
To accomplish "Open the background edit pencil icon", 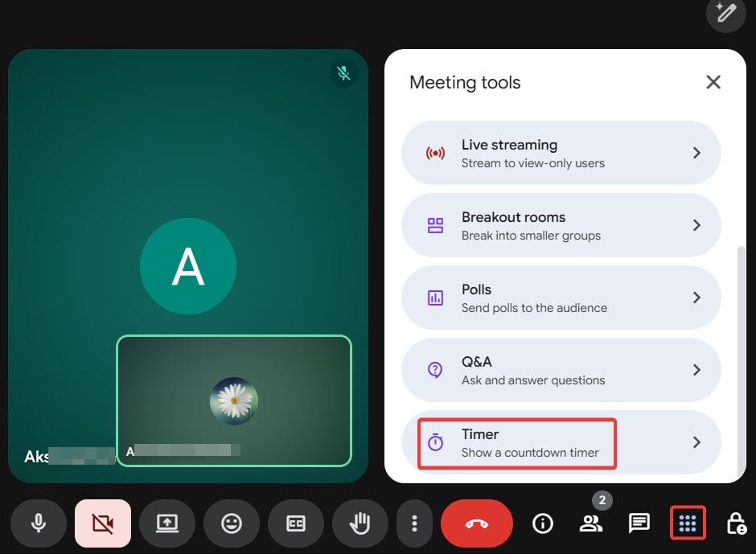I will tap(725, 14).
